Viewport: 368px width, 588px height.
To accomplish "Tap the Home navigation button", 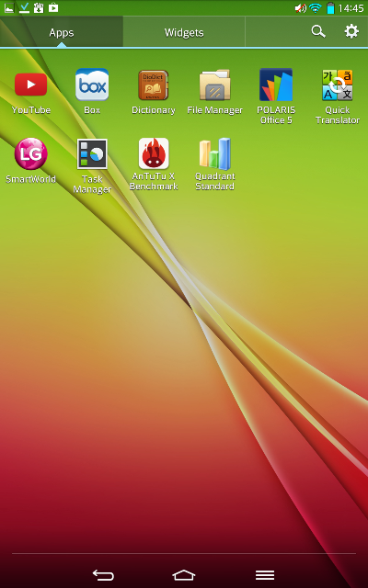I will click(x=184, y=574).
